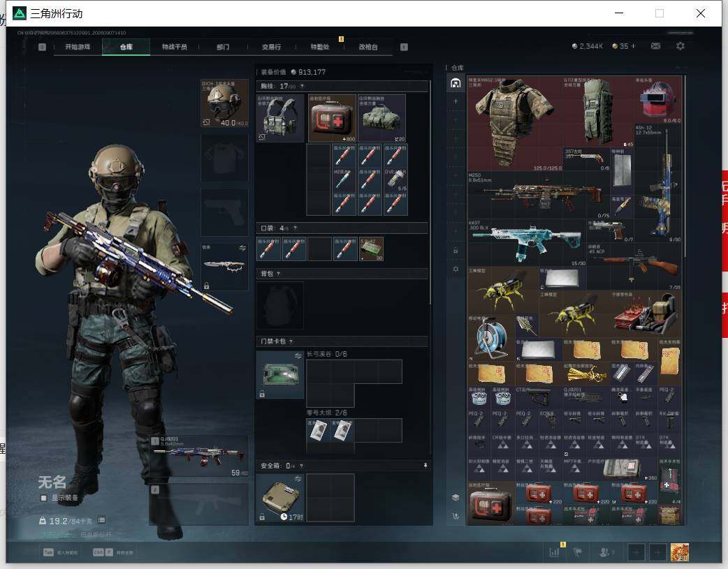Click the empty pistol slot

[x=224, y=212]
